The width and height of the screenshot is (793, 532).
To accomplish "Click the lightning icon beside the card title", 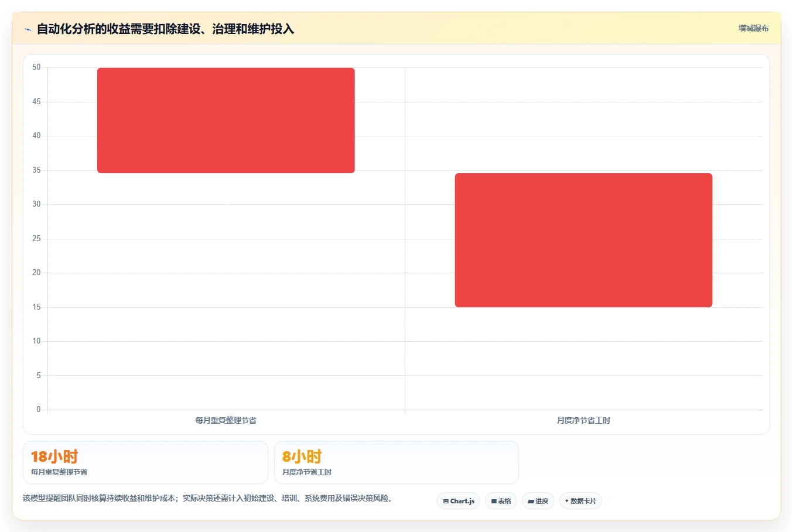I will (28, 29).
